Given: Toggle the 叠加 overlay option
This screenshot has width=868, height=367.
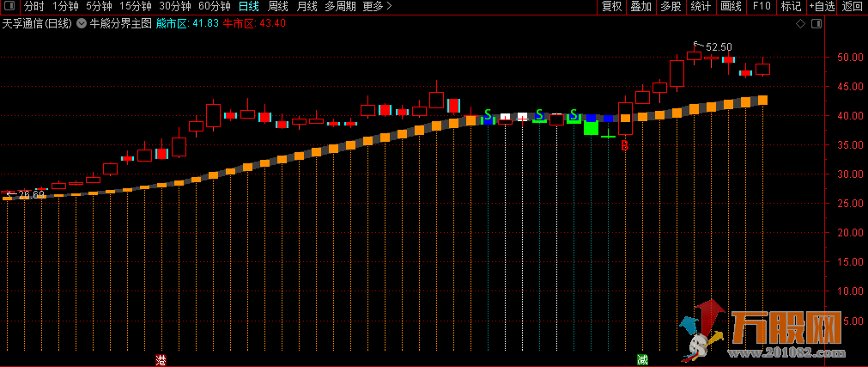Looking at the screenshot, I should click(x=640, y=6).
